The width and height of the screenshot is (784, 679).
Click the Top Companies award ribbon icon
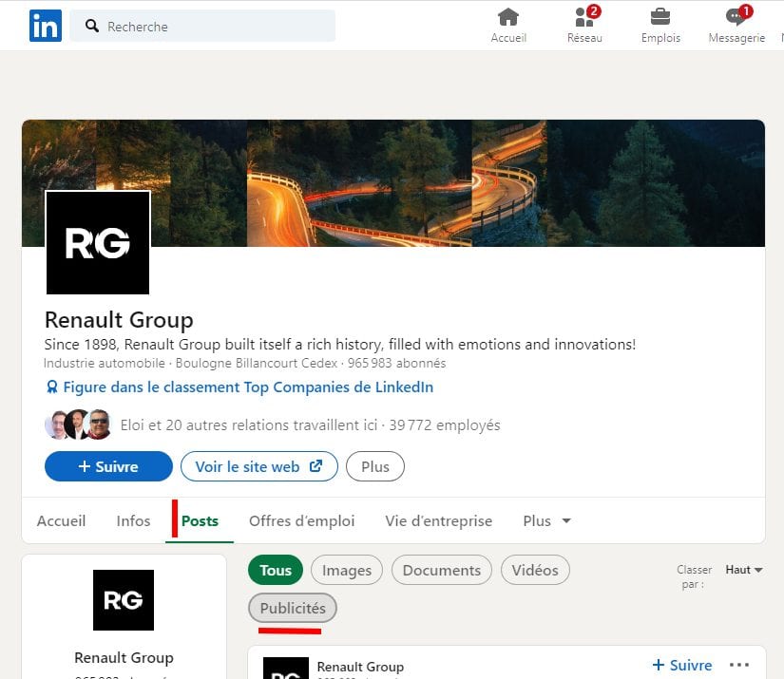click(51, 387)
